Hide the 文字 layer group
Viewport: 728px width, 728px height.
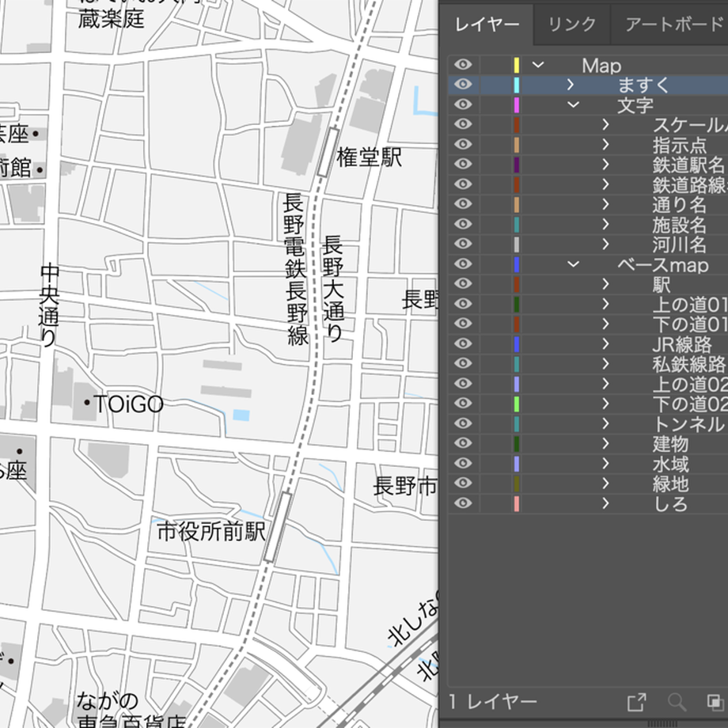click(x=463, y=104)
